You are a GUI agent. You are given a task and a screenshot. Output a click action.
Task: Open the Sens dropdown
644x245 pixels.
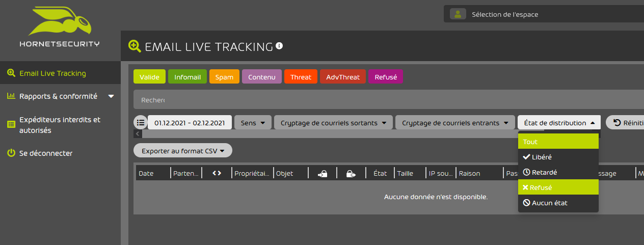click(253, 123)
